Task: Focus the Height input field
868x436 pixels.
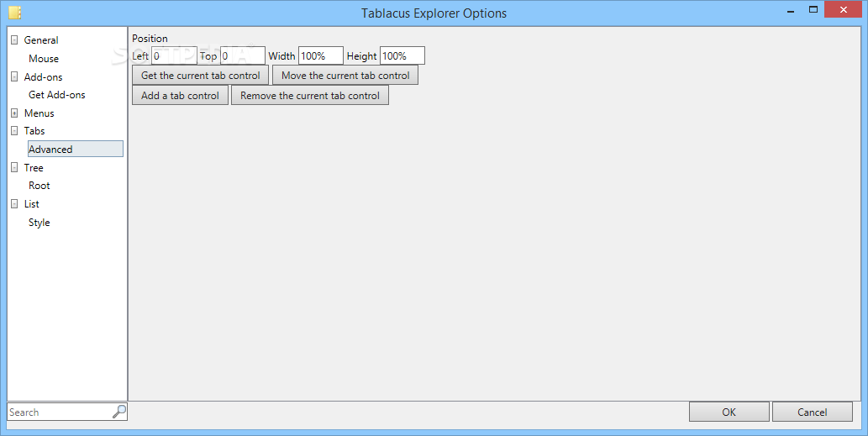Action: (x=402, y=56)
